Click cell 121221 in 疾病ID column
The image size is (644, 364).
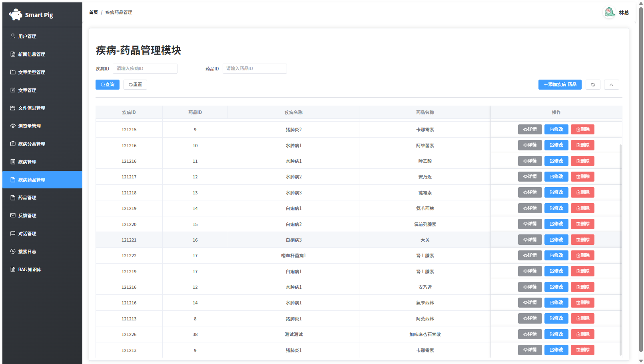[129, 240]
